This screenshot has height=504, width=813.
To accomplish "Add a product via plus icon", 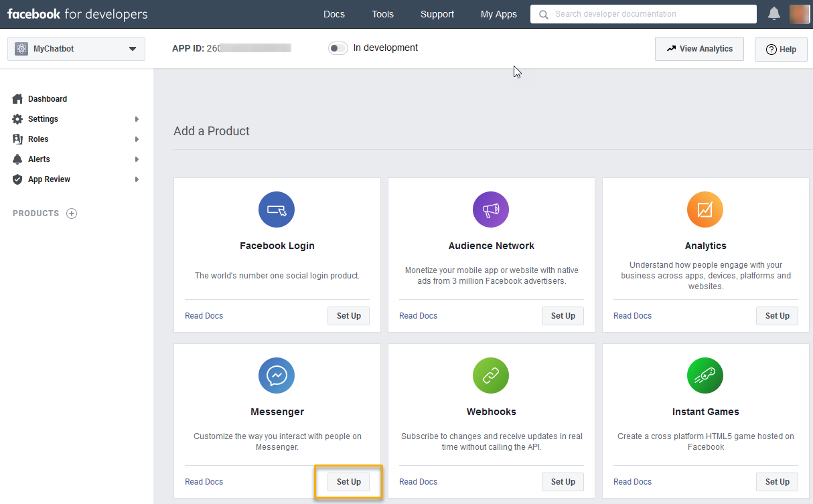I will (x=72, y=214).
